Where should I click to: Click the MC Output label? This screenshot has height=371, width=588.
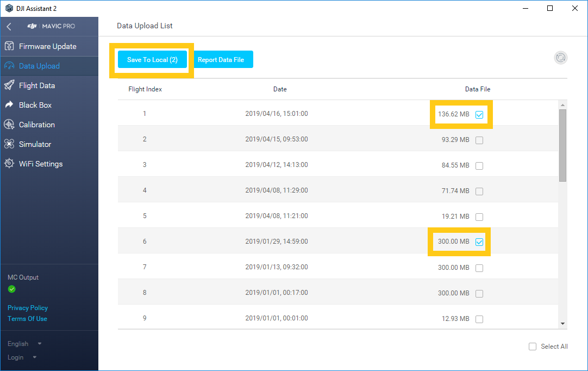pyautogui.click(x=23, y=277)
